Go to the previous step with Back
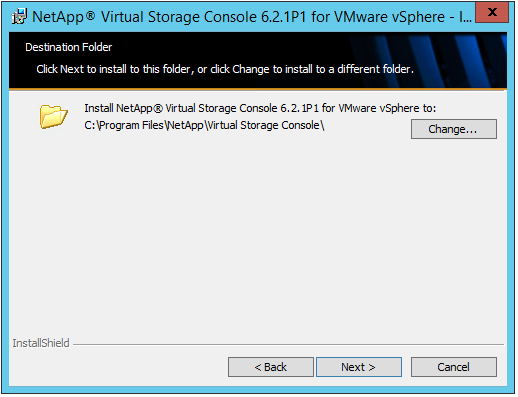This screenshot has height=397, width=518. tap(271, 367)
